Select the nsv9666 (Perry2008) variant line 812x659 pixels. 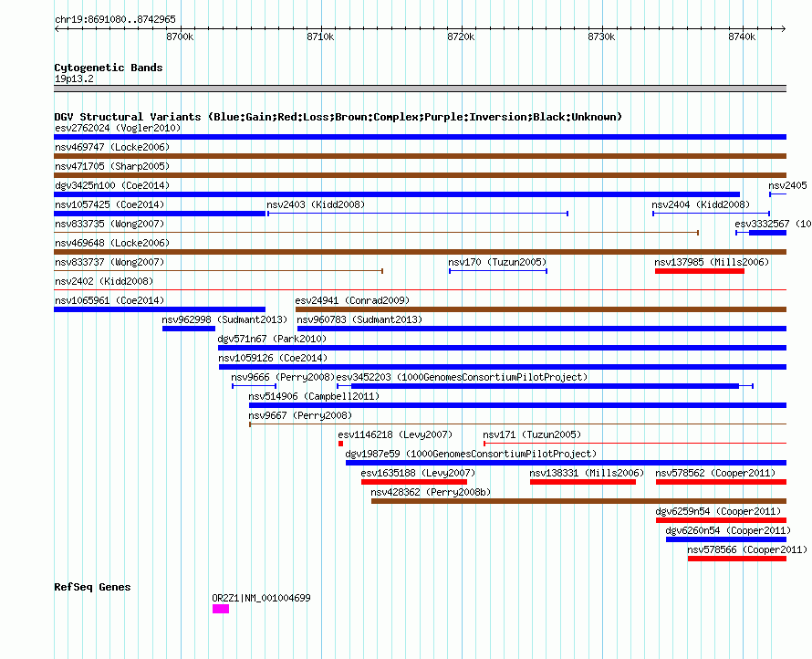[255, 386]
